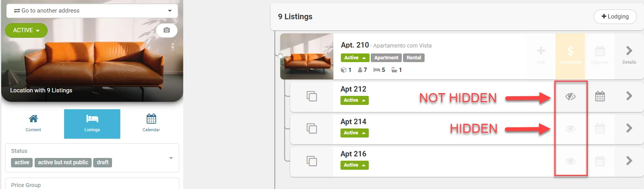Click the Apt. 210 sofa thumbnail
Viewport: 644px width, 189px height.
click(307, 57)
